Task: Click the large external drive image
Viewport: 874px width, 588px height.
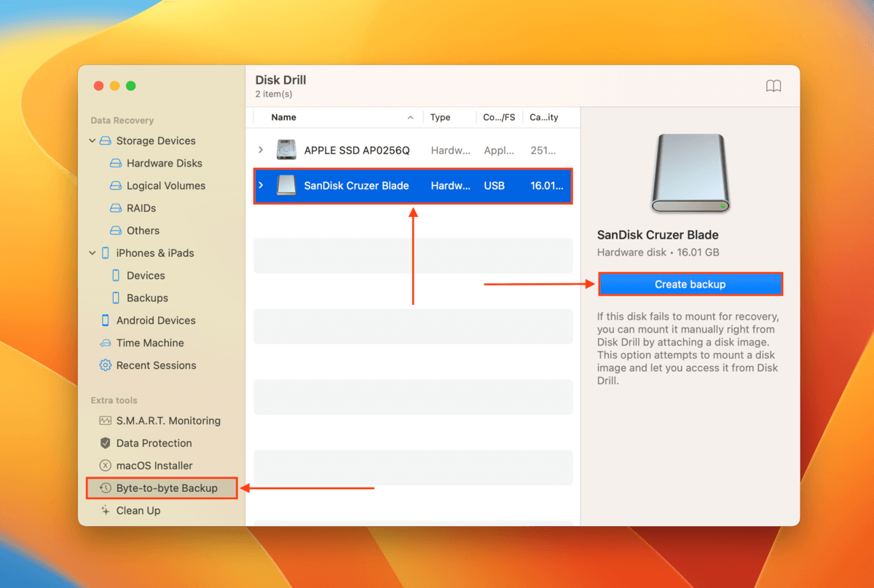Action: coord(690,173)
